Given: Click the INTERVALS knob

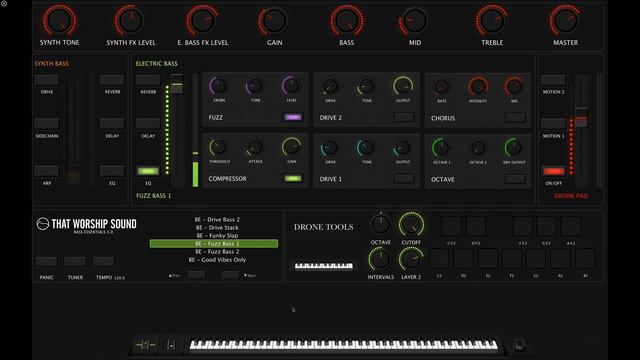Looking at the screenshot, I should click(x=380, y=259).
